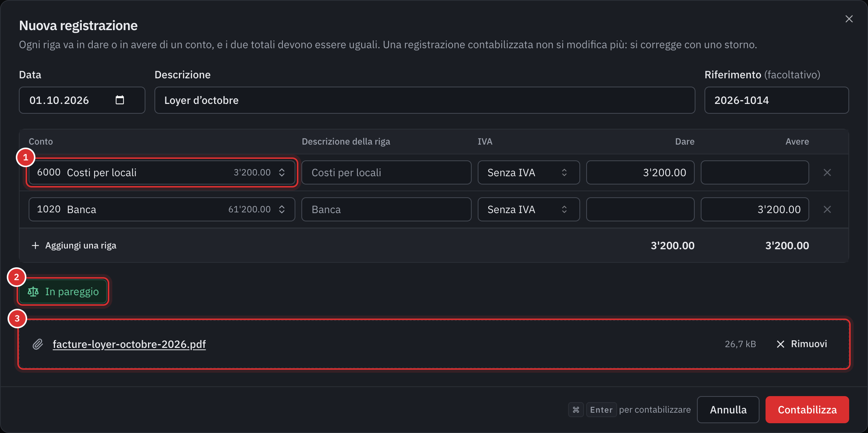Click the In pareggio status badge
Viewport: 868px width, 433px height.
(x=63, y=291)
